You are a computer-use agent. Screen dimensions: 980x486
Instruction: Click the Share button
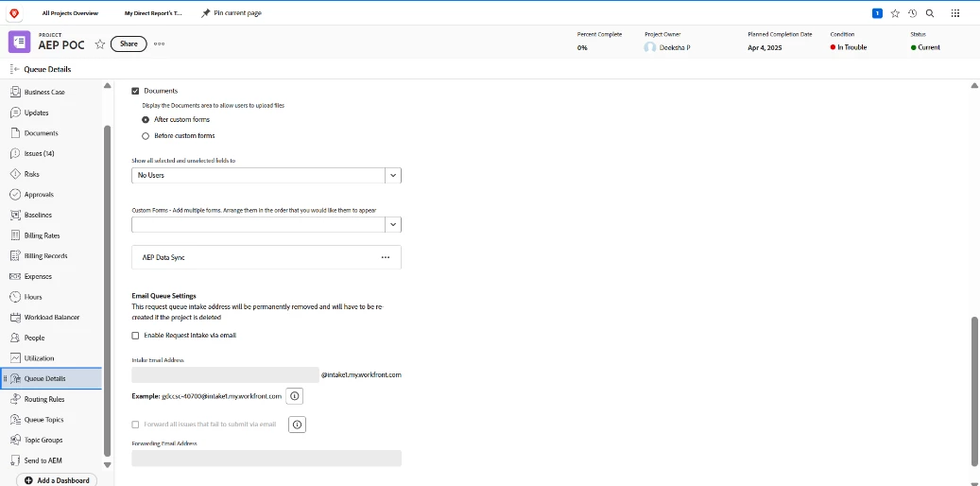(x=129, y=43)
